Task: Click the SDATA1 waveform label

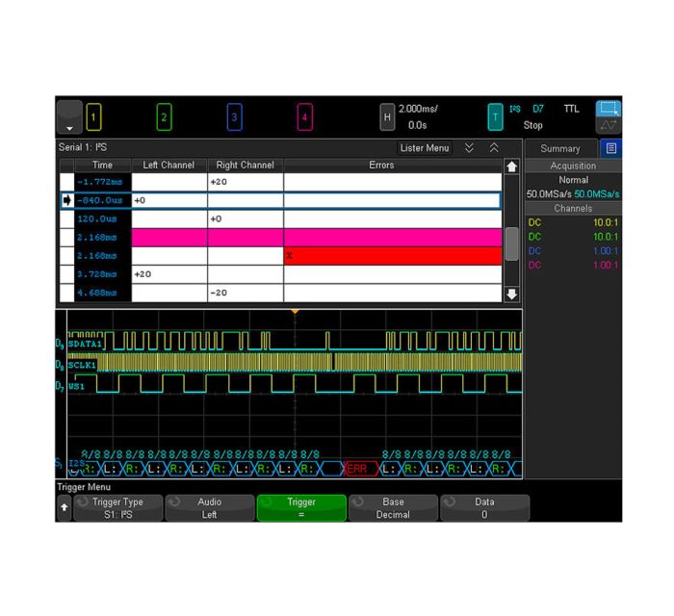Action: tap(85, 344)
